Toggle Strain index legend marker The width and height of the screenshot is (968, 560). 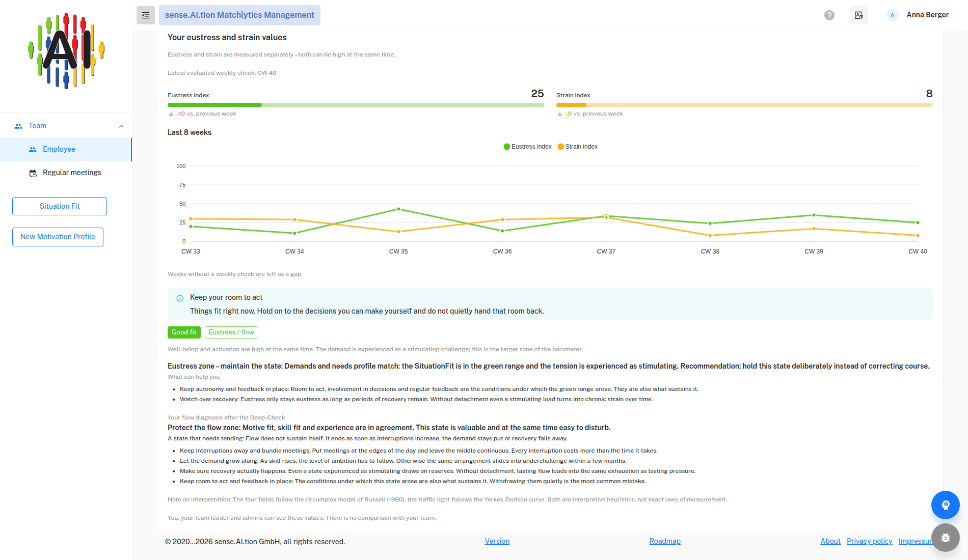pyautogui.click(x=560, y=147)
